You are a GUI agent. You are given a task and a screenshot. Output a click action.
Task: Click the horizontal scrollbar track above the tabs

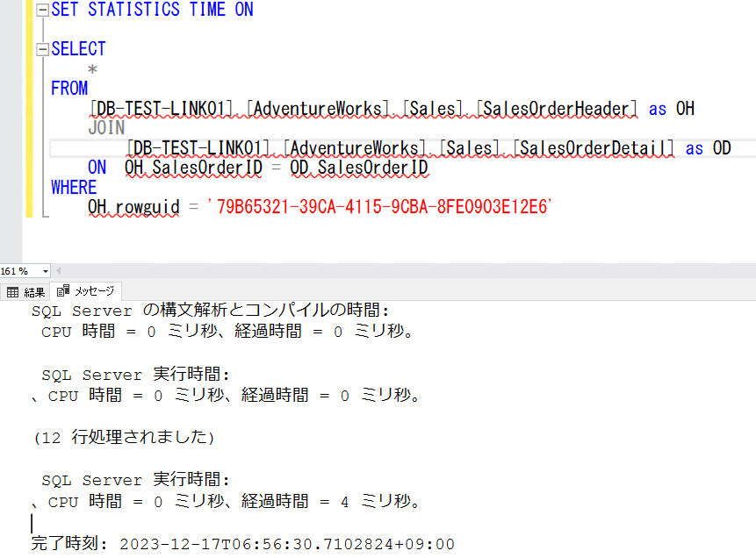395,270
